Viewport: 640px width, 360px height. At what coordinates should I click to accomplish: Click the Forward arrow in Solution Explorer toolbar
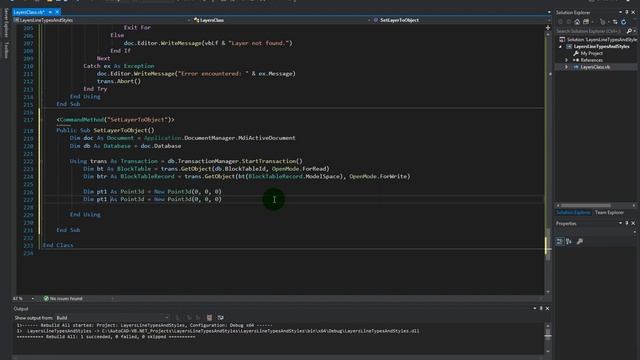tap(568, 22)
